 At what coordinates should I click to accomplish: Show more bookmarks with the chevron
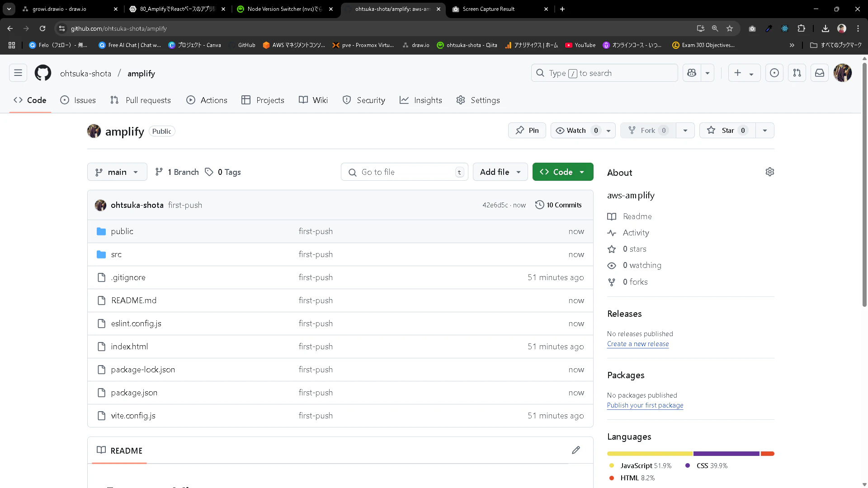click(x=792, y=45)
